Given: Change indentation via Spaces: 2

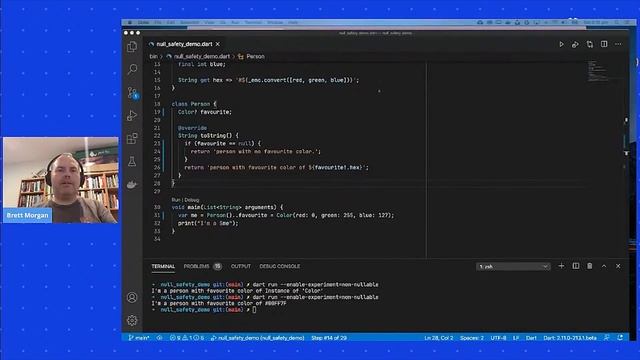Looking at the screenshot, I should point(472,338).
